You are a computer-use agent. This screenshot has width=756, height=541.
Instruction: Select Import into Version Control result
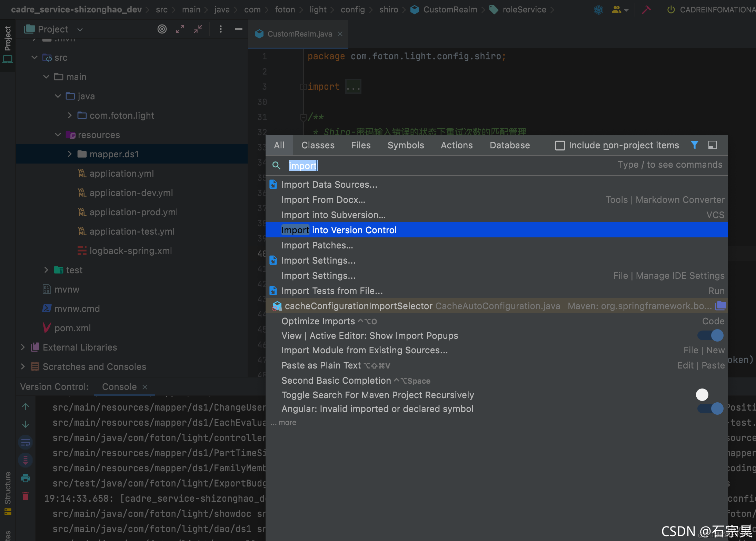coord(496,230)
